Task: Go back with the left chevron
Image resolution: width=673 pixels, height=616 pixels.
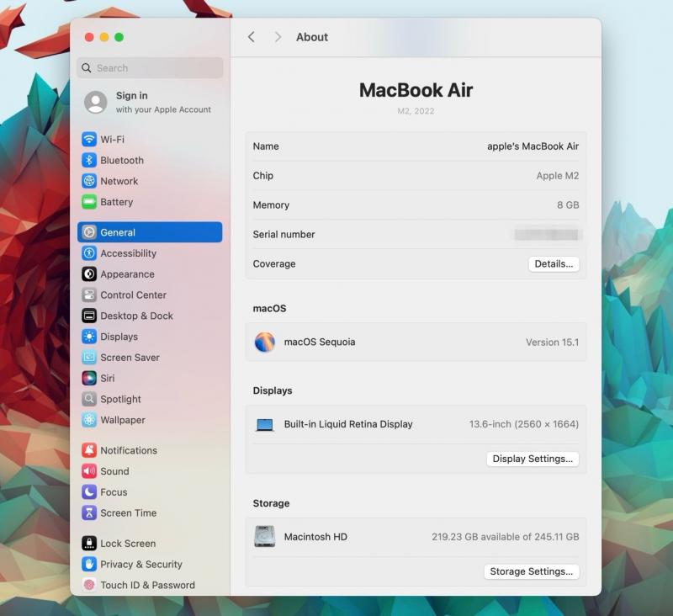Action: [252, 37]
